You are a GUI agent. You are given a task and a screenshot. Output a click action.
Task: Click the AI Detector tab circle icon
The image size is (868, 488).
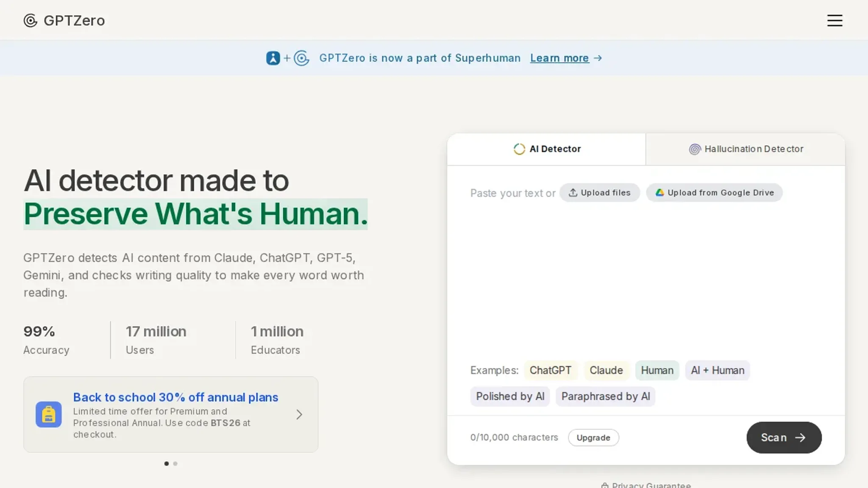point(519,149)
